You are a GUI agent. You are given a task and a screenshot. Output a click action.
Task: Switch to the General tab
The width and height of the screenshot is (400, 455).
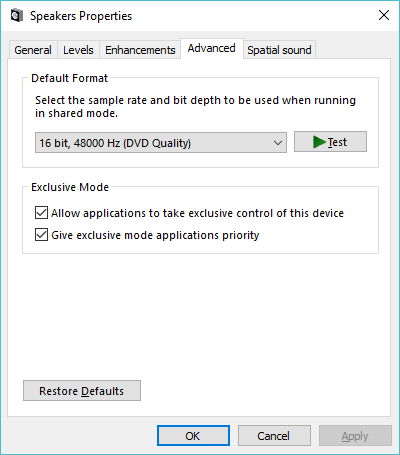pos(33,50)
